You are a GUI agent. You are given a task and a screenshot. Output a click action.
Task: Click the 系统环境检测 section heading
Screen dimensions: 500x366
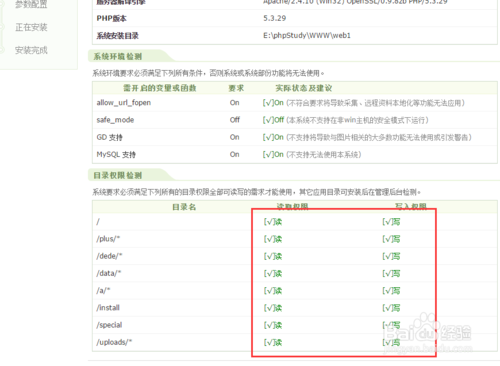point(118,56)
